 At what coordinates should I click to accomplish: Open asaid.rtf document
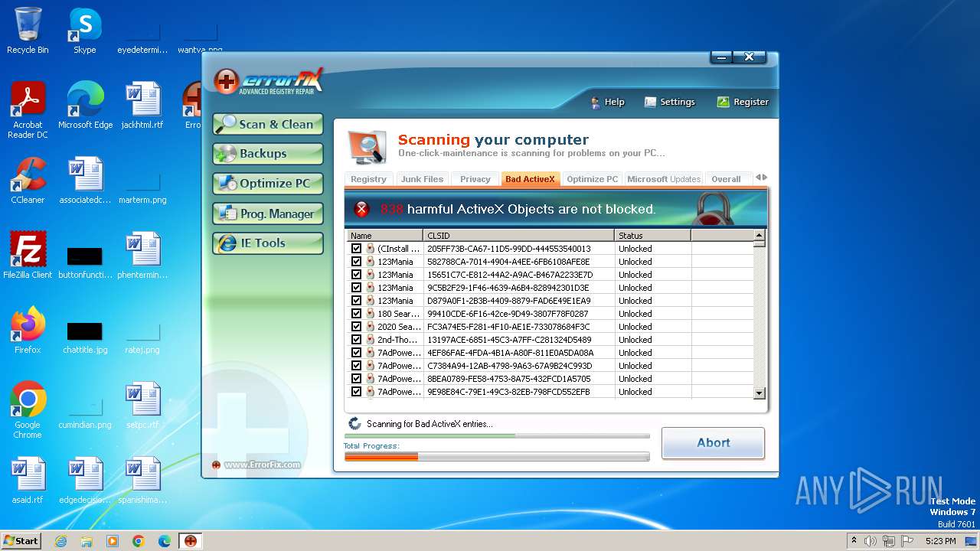(x=28, y=481)
